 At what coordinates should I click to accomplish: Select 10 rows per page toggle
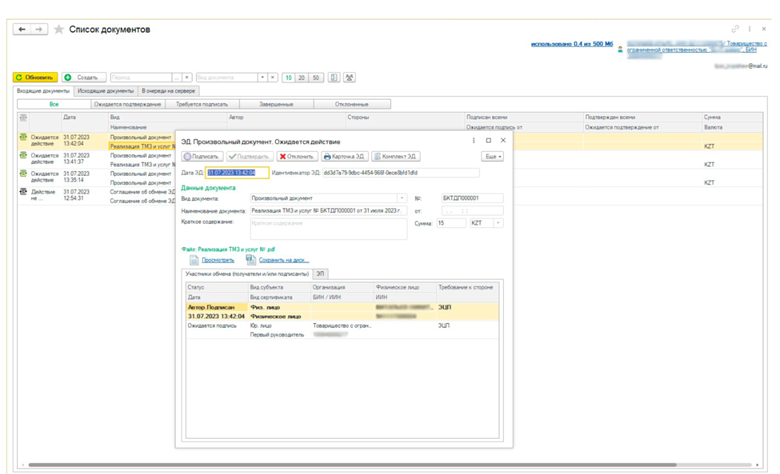(x=288, y=77)
